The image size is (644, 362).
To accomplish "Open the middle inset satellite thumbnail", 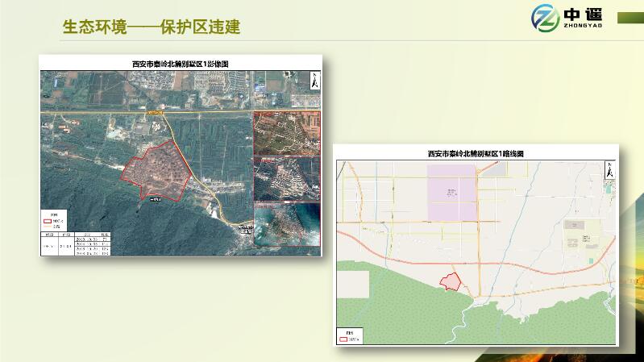I will tap(287, 177).
